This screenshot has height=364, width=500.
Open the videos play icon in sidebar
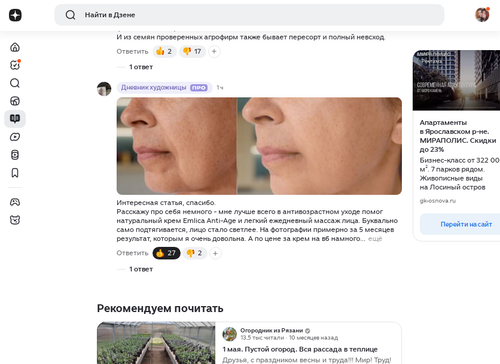coord(15,137)
